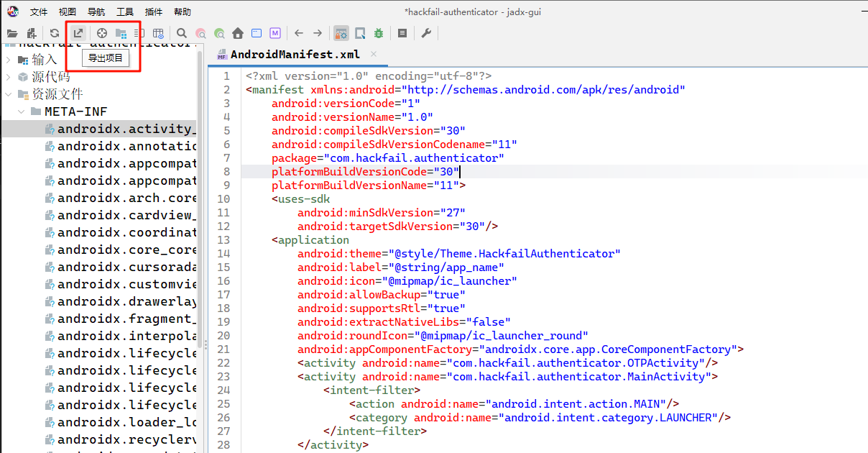The image size is (868, 453).
Task: Select androidx.annotation item in tree
Action: [126, 147]
